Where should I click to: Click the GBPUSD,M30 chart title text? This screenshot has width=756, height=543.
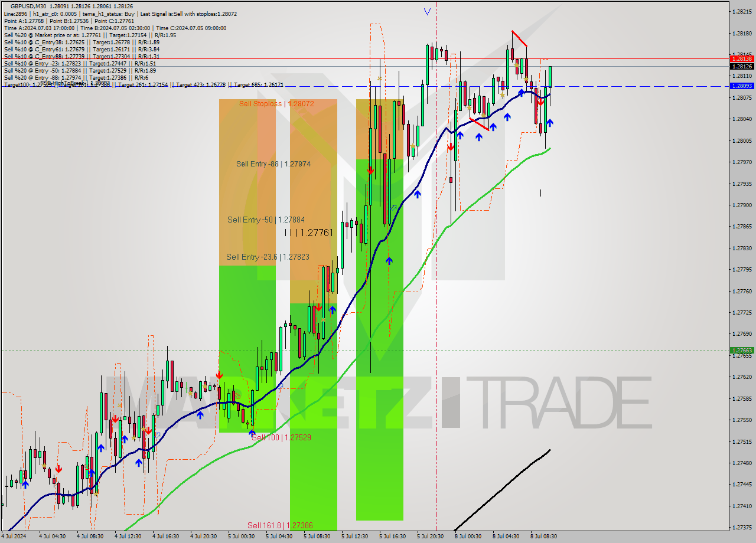[x=28, y=6]
